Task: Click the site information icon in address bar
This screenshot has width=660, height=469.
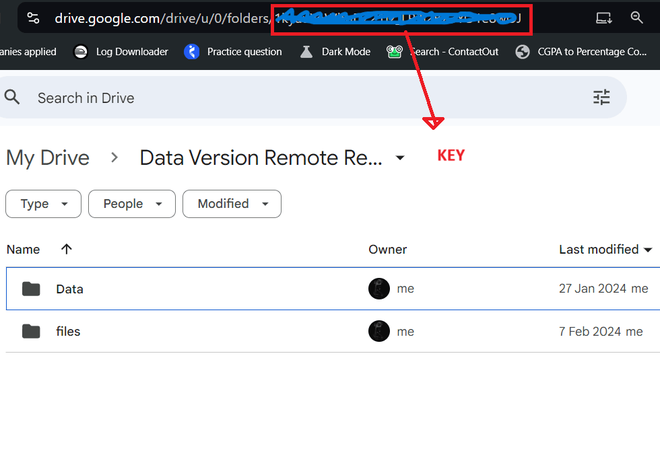Action: (33, 18)
